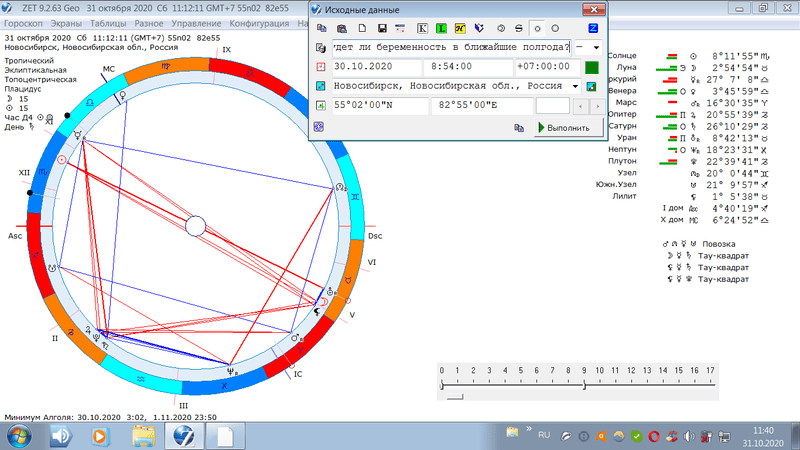Click the paste clipboard icon in dialog toolbar
800x450 pixels.
(x=342, y=27)
